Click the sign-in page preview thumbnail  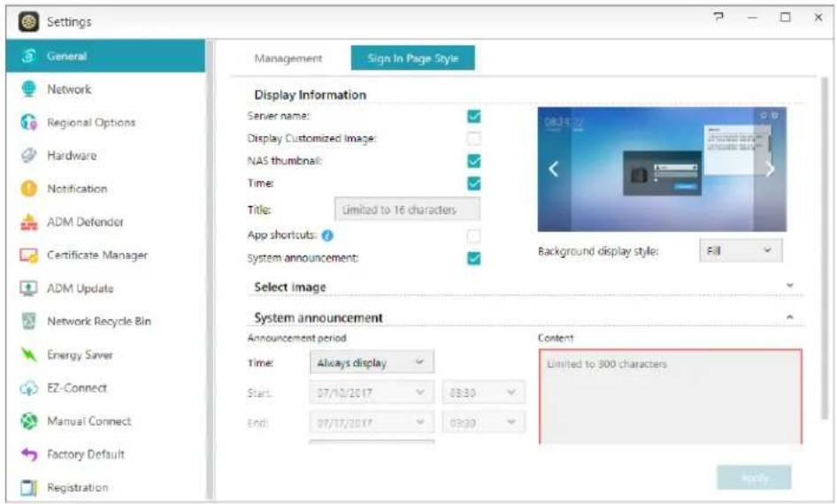(662, 169)
